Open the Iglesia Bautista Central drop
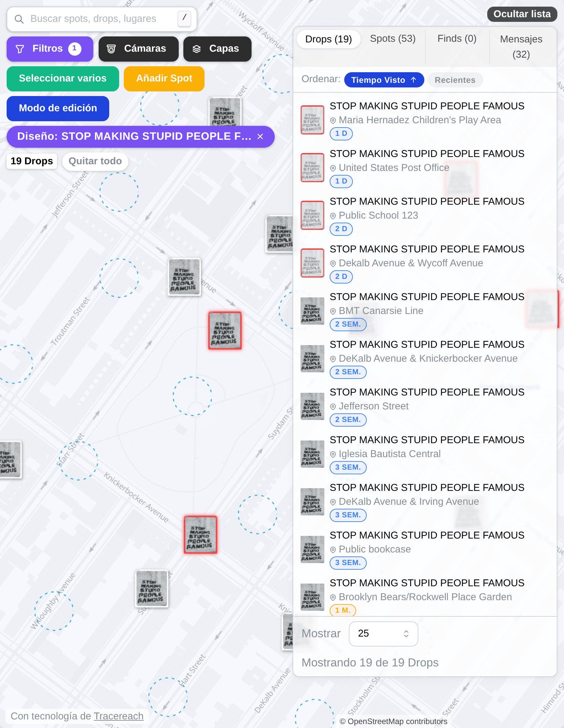 tap(425, 454)
